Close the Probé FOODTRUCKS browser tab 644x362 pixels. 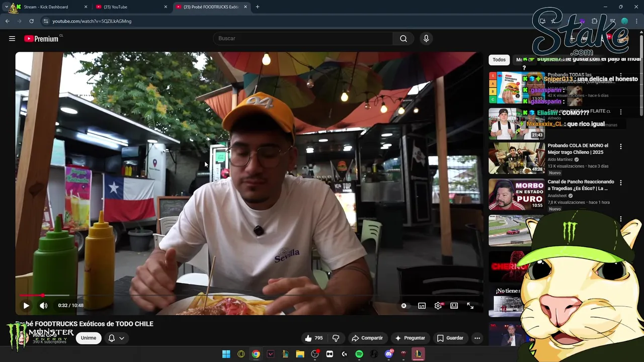point(246,7)
